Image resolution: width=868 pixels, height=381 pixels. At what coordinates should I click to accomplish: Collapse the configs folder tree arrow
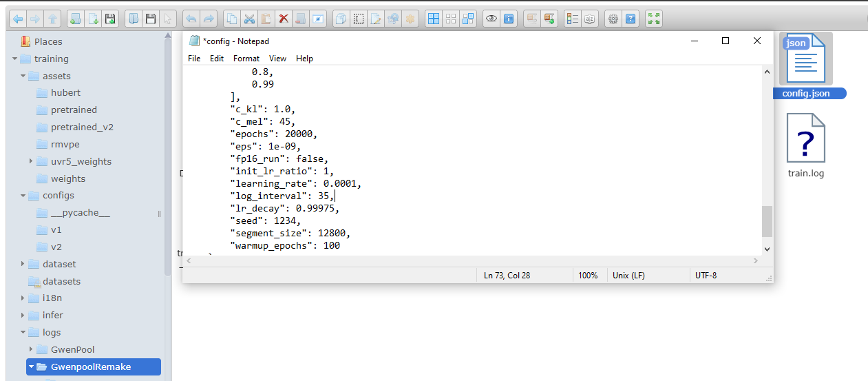23,196
